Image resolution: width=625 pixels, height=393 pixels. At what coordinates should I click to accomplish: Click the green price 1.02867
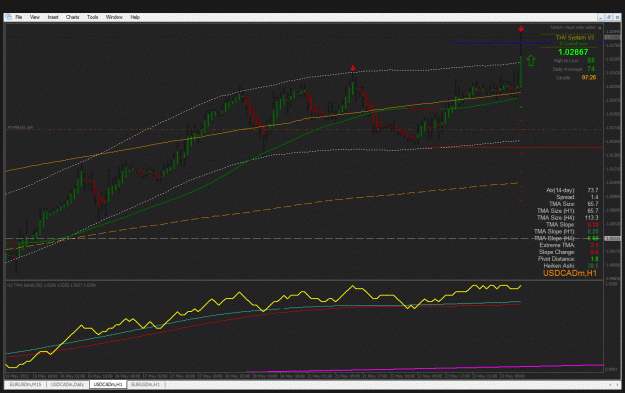(x=573, y=52)
